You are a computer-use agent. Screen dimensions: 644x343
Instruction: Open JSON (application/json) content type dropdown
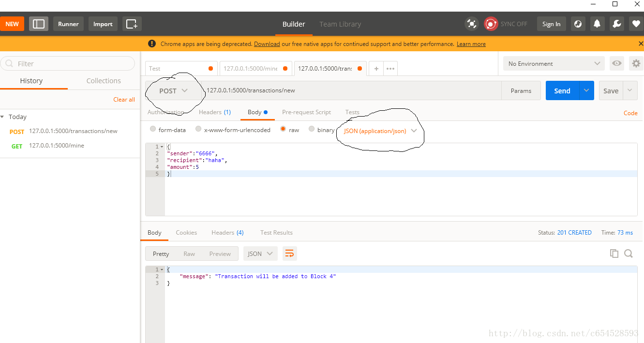click(380, 131)
